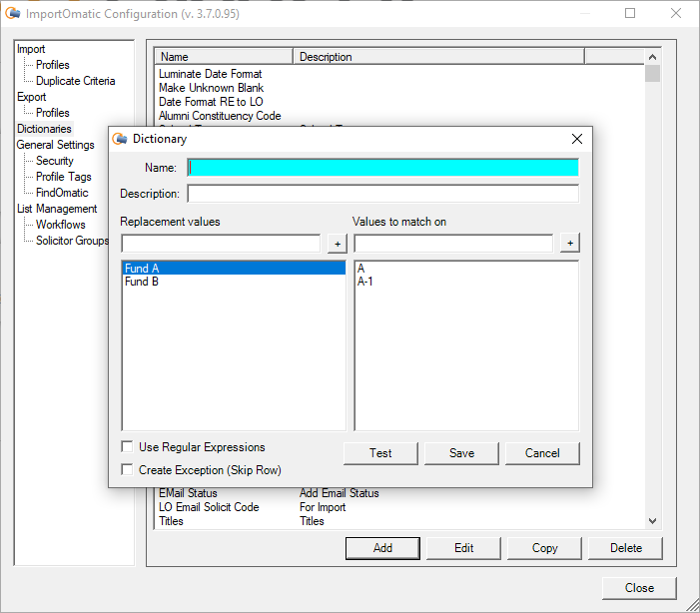Cancel the Dictionary dialog

[542, 453]
